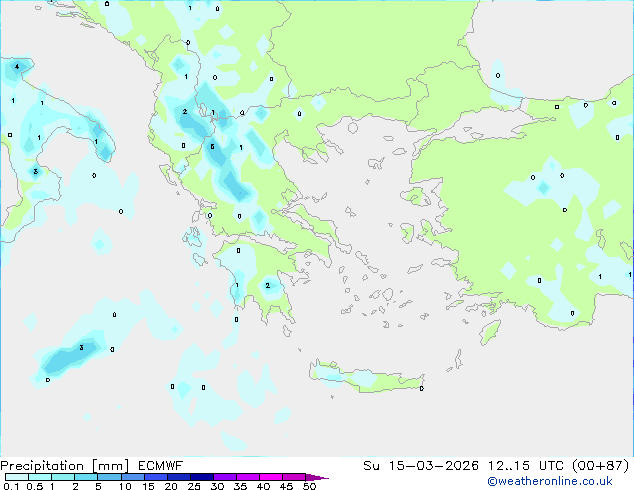Click the '12..15 UTC' time text
The height and width of the screenshot is (490, 634).
(x=526, y=466)
